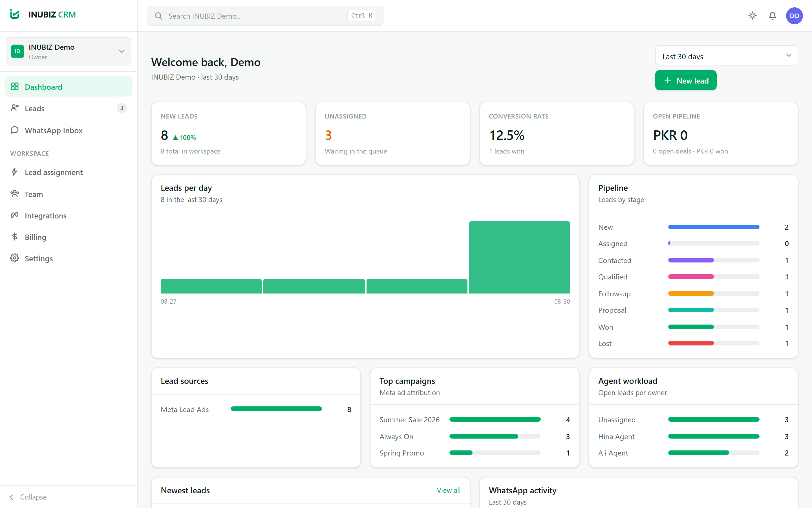Go to Lead assignment page
Image resolution: width=812 pixels, height=508 pixels.
(x=69, y=172)
